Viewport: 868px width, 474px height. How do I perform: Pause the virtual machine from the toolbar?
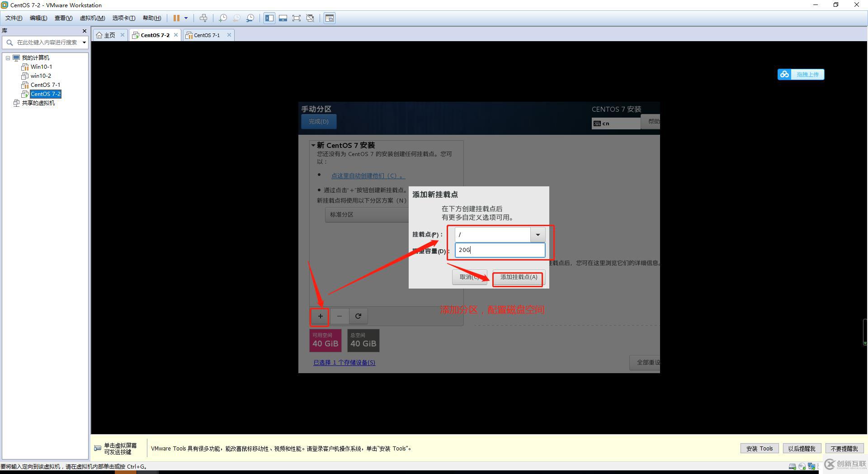point(176,18)
